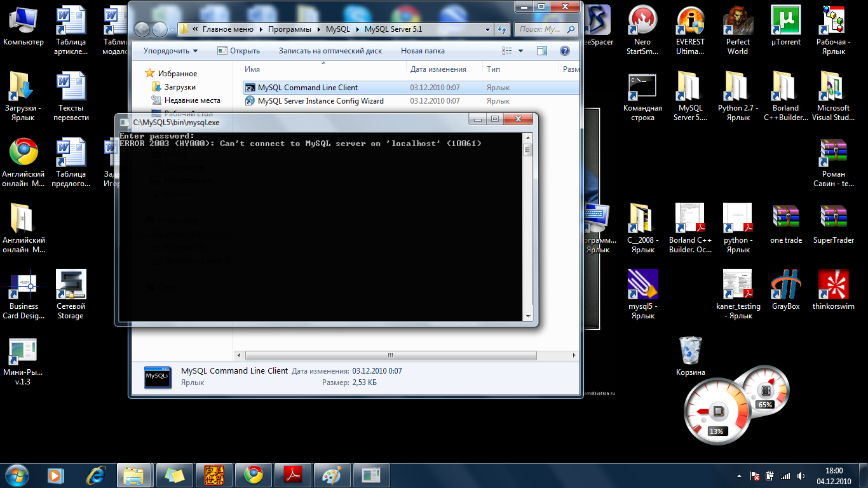This screenshot has width=868, height=488.
Task: Open the Компьютер desktop icon
Action: [x=24, y=25]
